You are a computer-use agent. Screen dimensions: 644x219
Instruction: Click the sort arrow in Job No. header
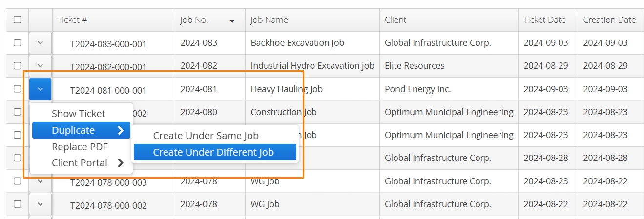(x=232, y=21)
